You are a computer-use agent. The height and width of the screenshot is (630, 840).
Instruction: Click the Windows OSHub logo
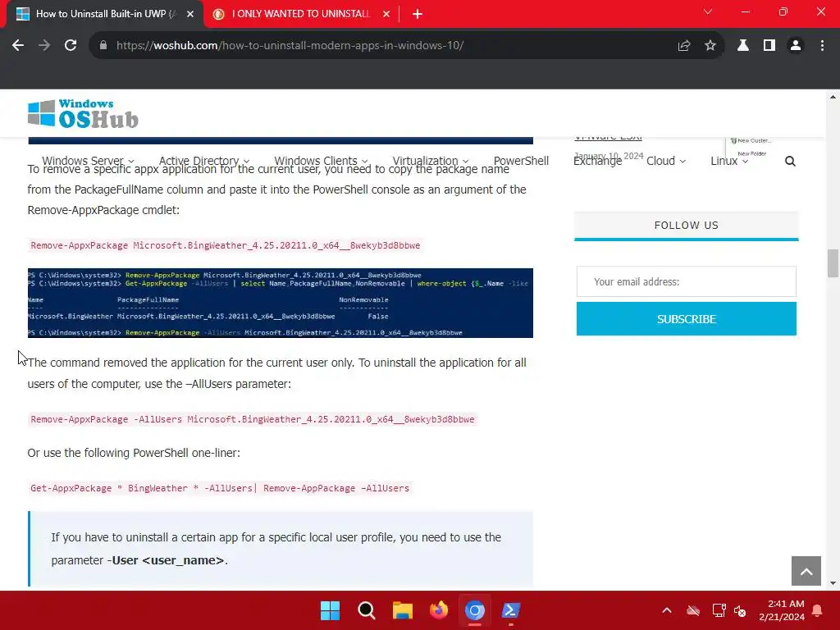point(83,114)
